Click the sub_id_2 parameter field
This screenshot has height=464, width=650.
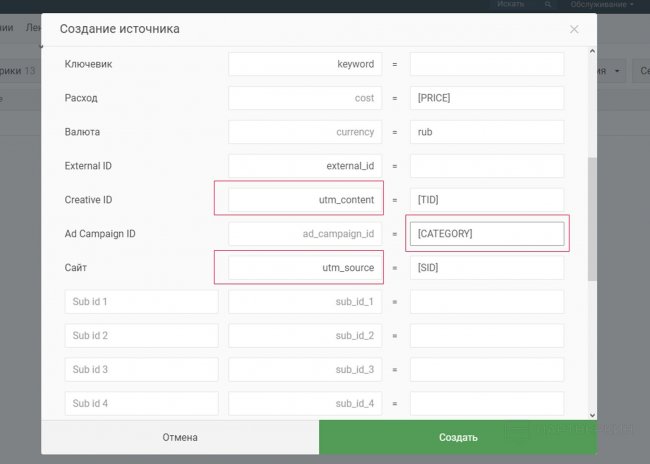[x=305, y=335]
